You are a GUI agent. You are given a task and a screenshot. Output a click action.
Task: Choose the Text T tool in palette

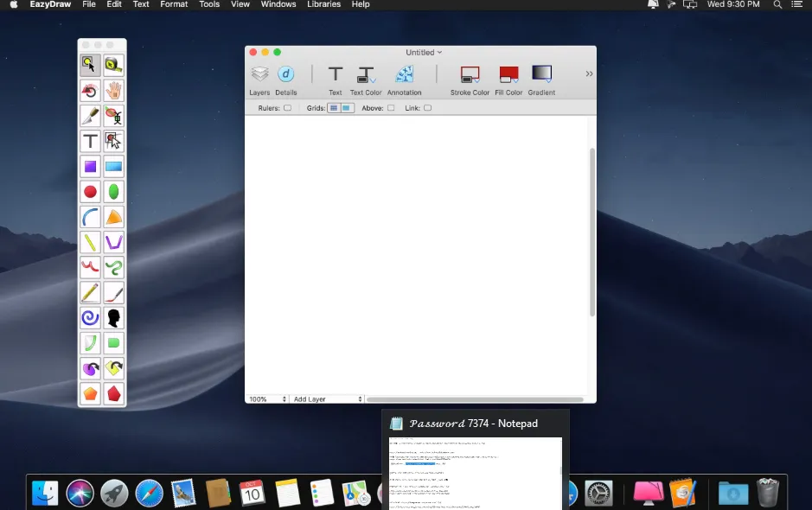tap(90, 141)
